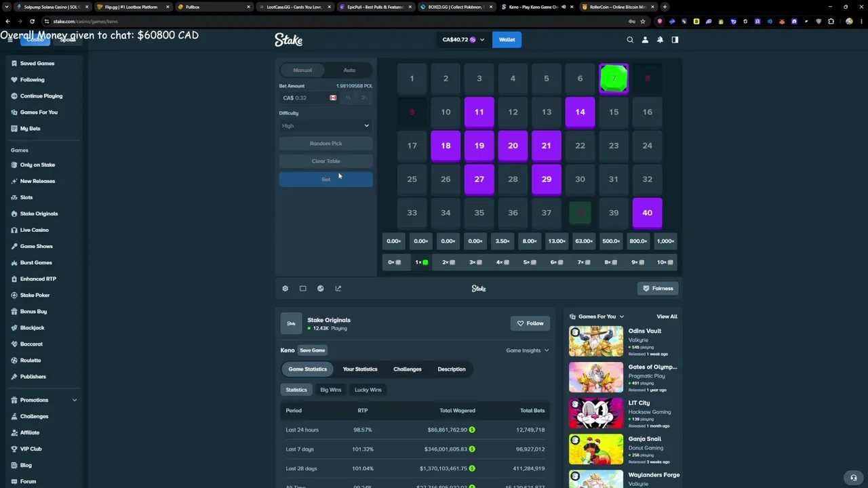
Task: Switch to Manual betting mode
Action: coord(302,70)
